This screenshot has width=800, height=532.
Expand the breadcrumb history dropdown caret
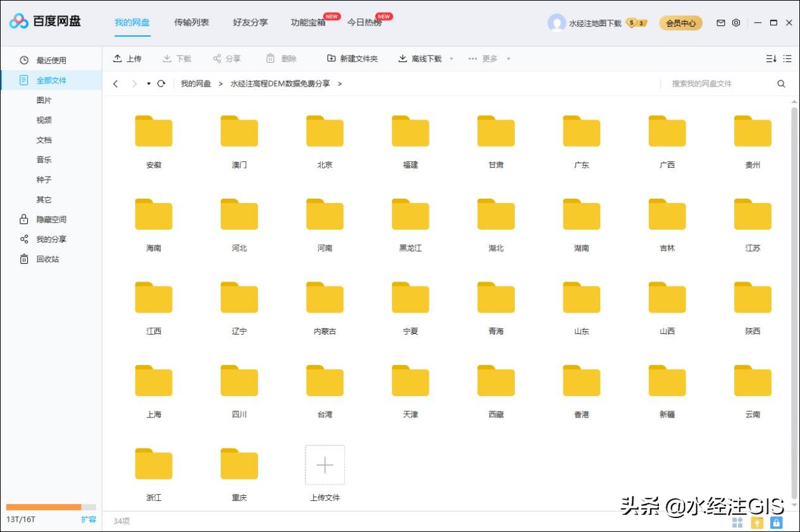click(149, 83)
